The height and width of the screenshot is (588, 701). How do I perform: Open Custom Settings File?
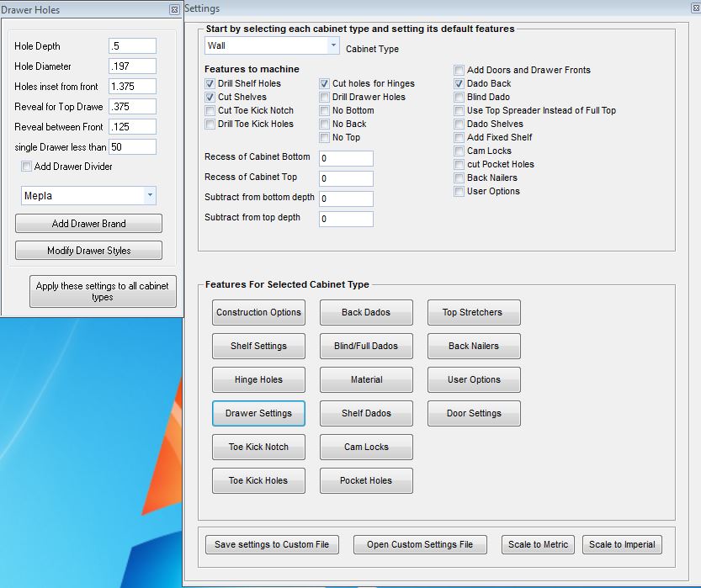pyautogui.click(x=420, y=544)
